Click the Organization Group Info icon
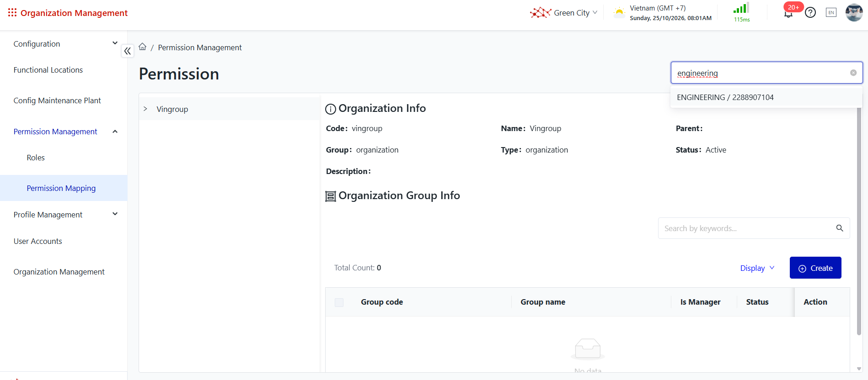 (x=330, y=196)
